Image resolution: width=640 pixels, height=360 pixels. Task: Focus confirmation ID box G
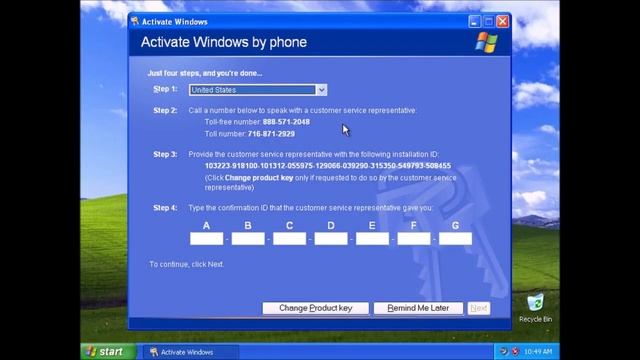coord(456,239)
